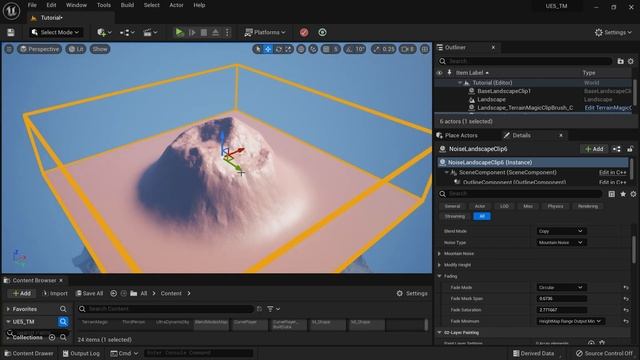Open the viewport Show menu
The image size is (640, 360).
(100, 49)
